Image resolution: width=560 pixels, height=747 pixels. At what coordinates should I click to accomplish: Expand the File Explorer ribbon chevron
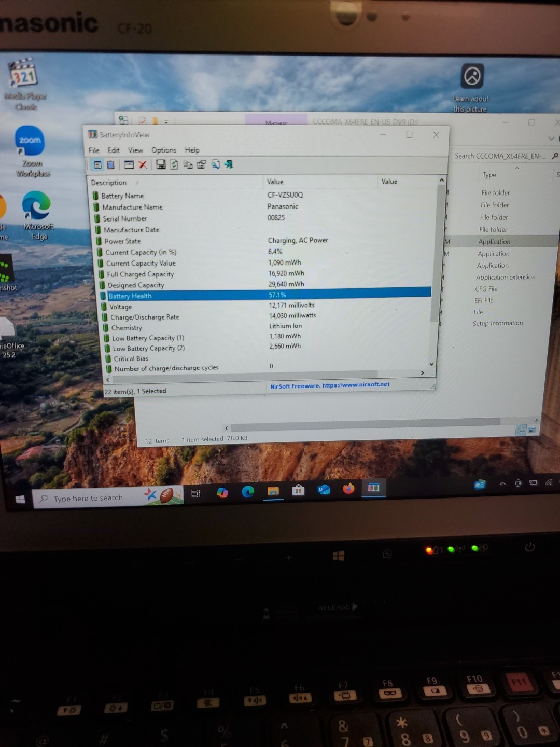[x=551, y=139]
